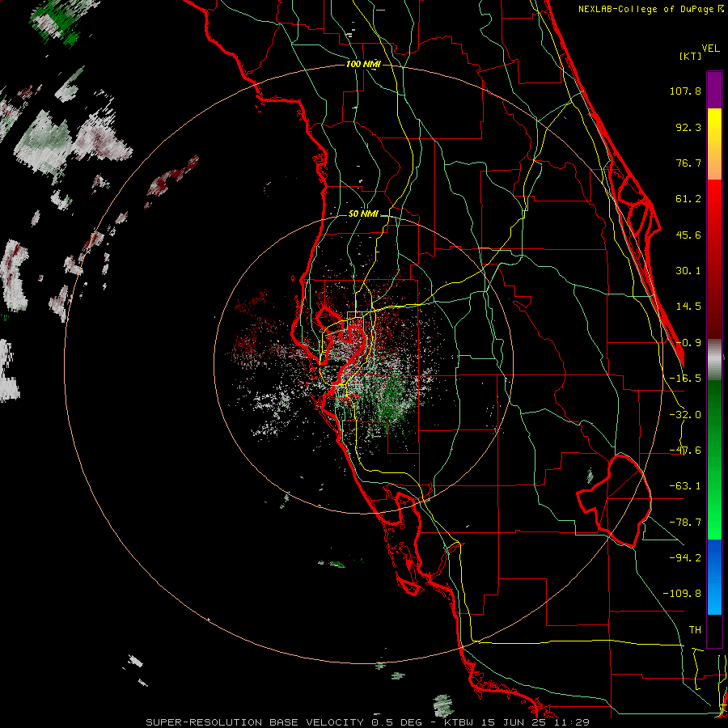This screenshot has width=728, height=728.
Task: Click the red segment of the color bar
Action: pos(714,259)
